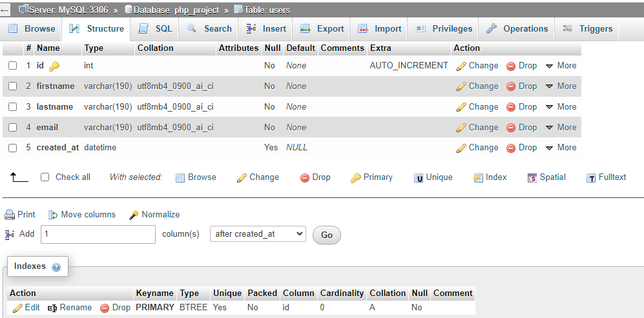Click the Print icon below the table

[x=10, y=215]
